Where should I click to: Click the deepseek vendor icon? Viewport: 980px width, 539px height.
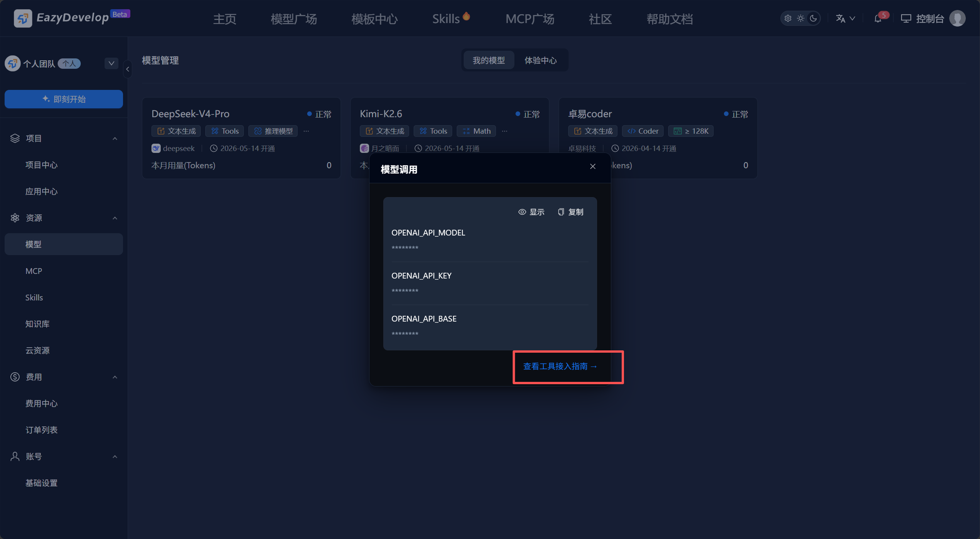click(x=156, y=148)
